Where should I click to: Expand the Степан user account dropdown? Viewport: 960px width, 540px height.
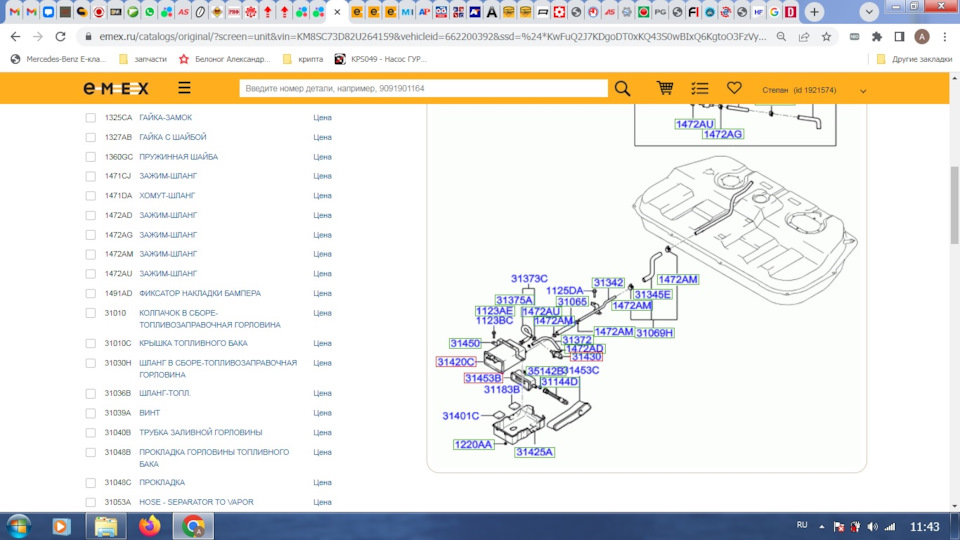(x=863, y=91)
